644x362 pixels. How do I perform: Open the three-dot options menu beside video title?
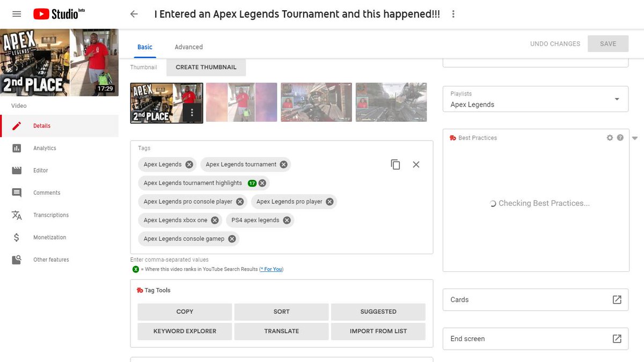[x=453, y=14]
